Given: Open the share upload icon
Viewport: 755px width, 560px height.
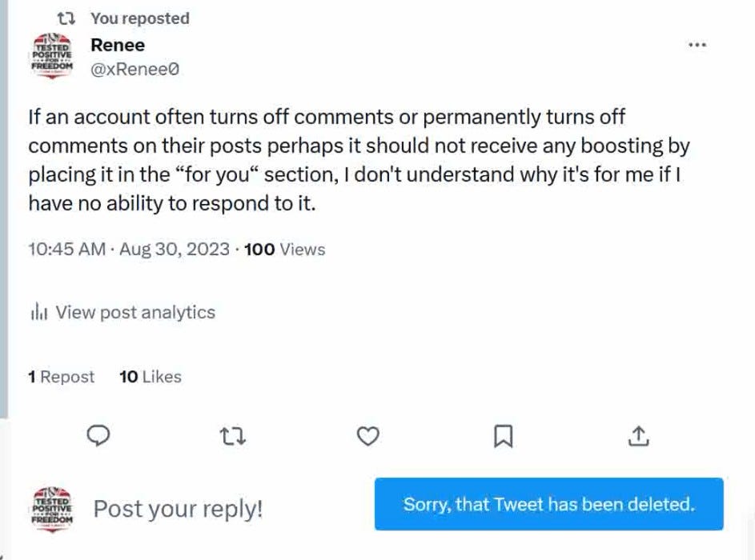Looking at the screenshot, I should pos(638,436).
